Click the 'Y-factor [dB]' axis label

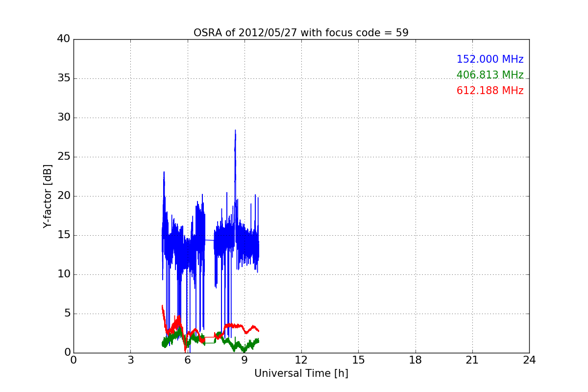(48, 196)
